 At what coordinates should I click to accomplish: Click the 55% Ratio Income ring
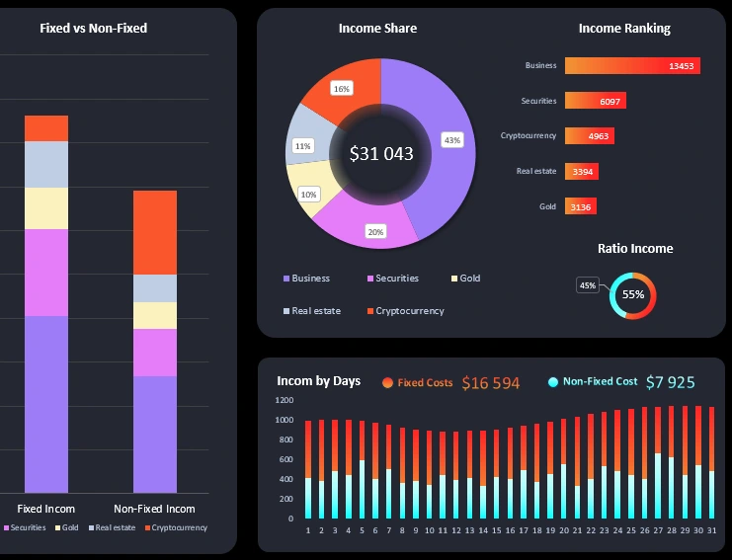633,294
